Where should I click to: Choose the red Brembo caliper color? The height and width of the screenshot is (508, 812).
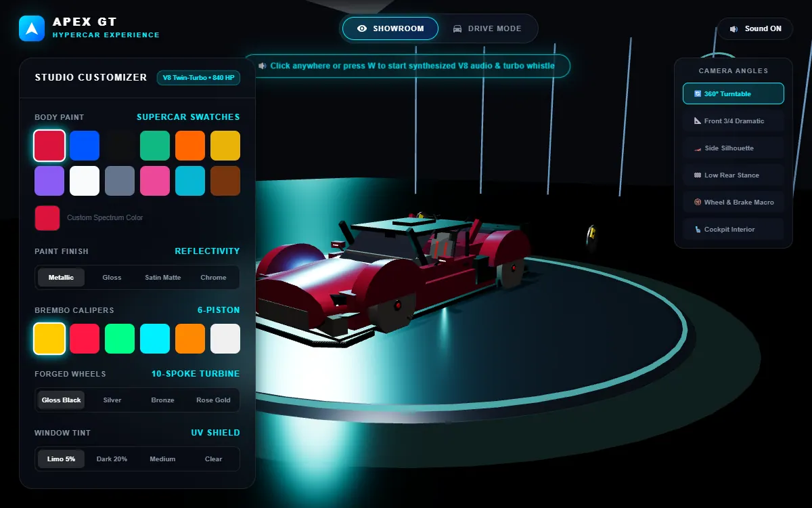pos(85,339)
